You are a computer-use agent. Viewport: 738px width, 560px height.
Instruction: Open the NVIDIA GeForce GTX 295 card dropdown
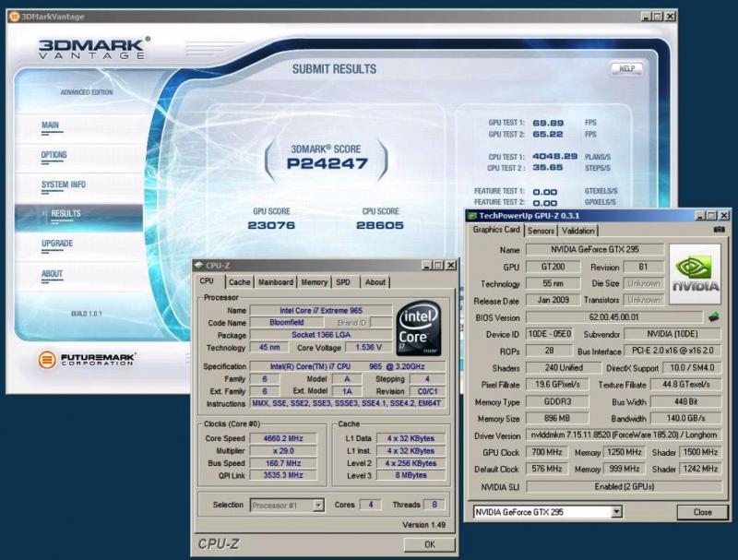pos(548,512)
